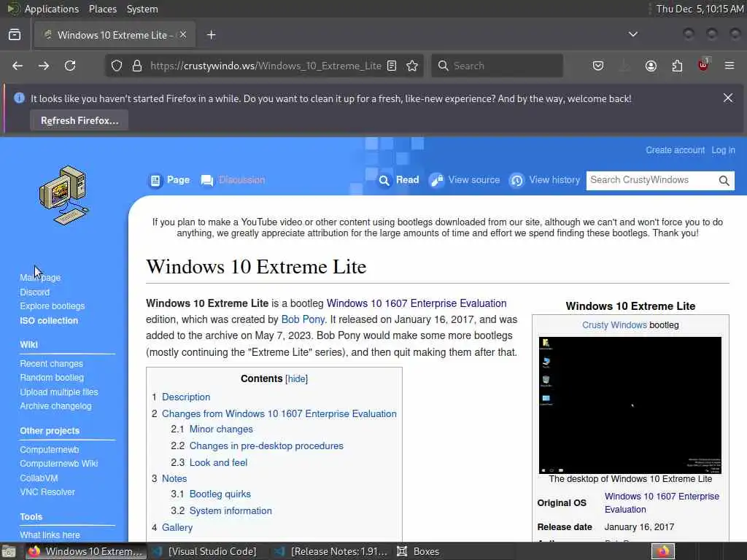Click the wiki search magnifier icon

pos(724,181)
